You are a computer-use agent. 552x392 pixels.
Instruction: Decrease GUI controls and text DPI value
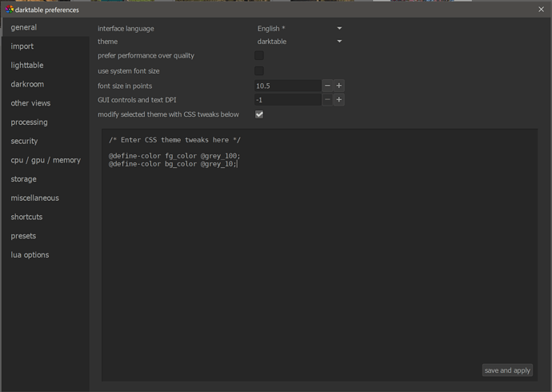[327, 100]
